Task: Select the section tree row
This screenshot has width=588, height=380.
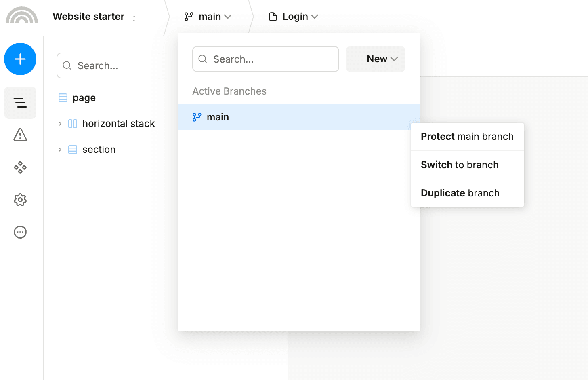Action: [111, 150]
